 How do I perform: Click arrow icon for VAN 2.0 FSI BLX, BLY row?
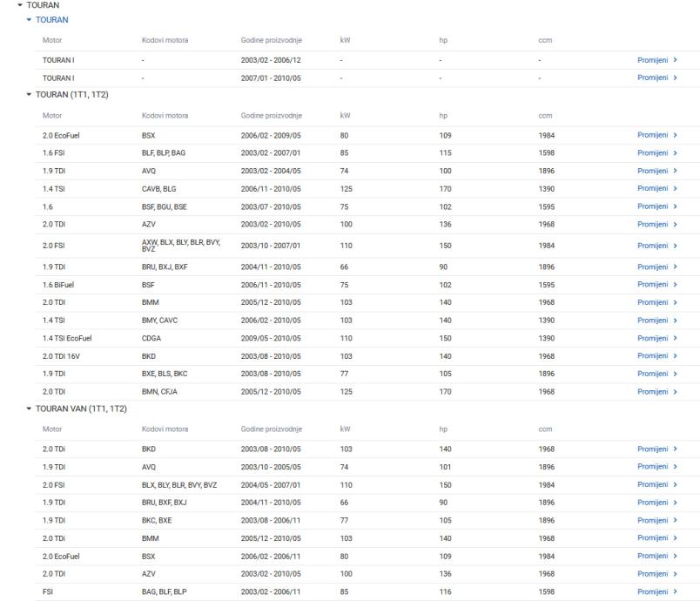pos(676,484)
